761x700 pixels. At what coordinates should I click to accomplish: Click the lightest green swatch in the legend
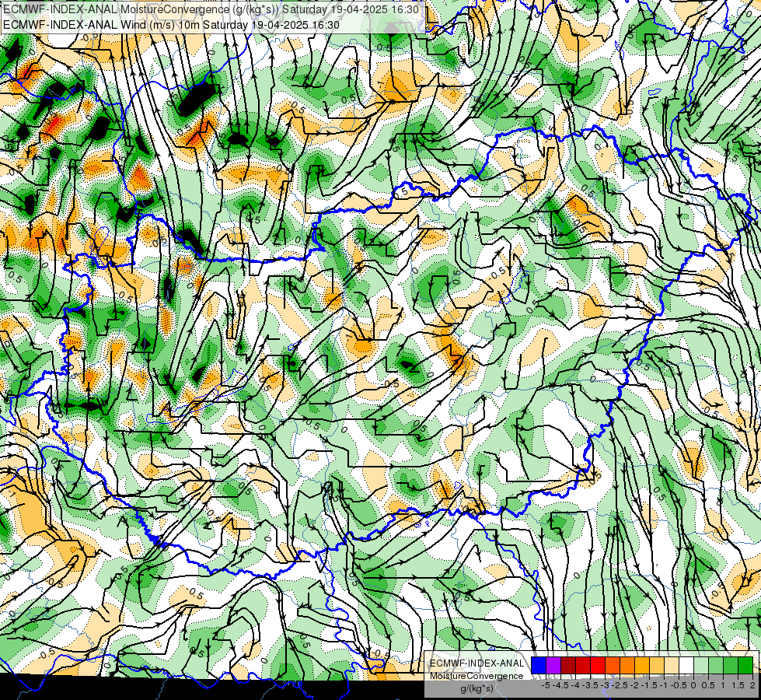point(701,665)
